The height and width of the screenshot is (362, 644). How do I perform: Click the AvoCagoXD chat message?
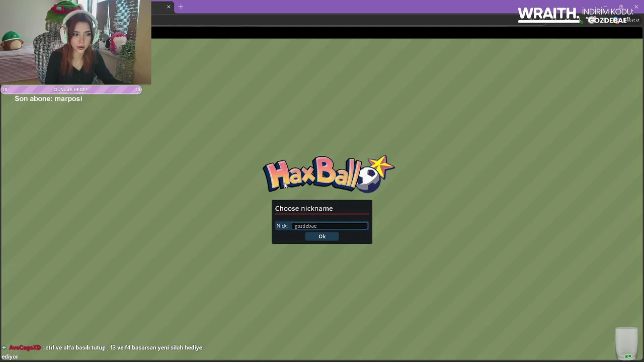click(x=102, y=352)
